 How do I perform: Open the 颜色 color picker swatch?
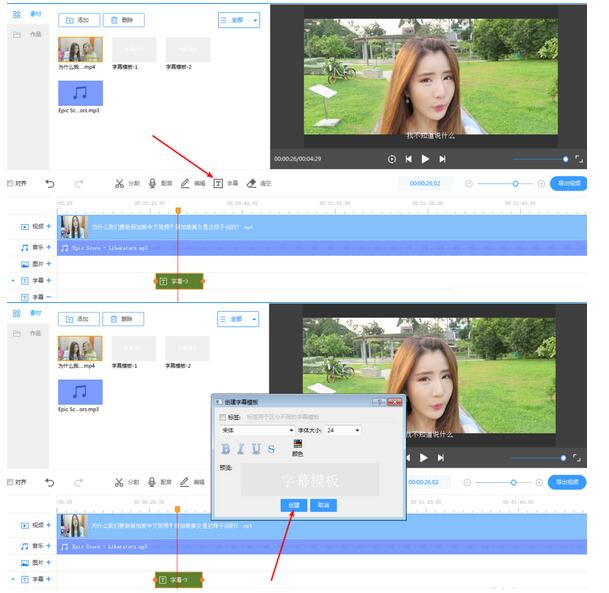[x=297, y=443]
